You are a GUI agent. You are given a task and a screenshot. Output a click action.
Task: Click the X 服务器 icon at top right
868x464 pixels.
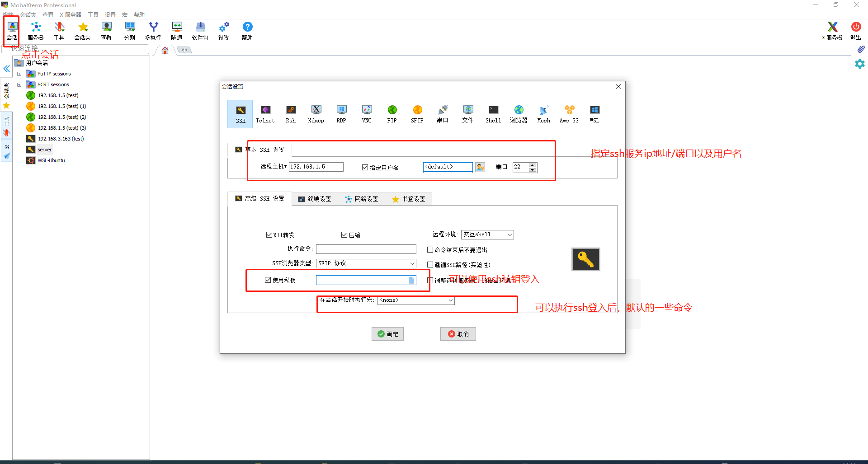click(x=832, y=31)
